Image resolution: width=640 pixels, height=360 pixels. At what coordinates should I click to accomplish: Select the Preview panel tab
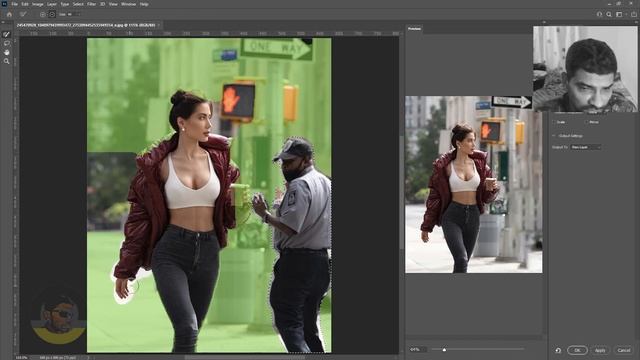point(414,29)
